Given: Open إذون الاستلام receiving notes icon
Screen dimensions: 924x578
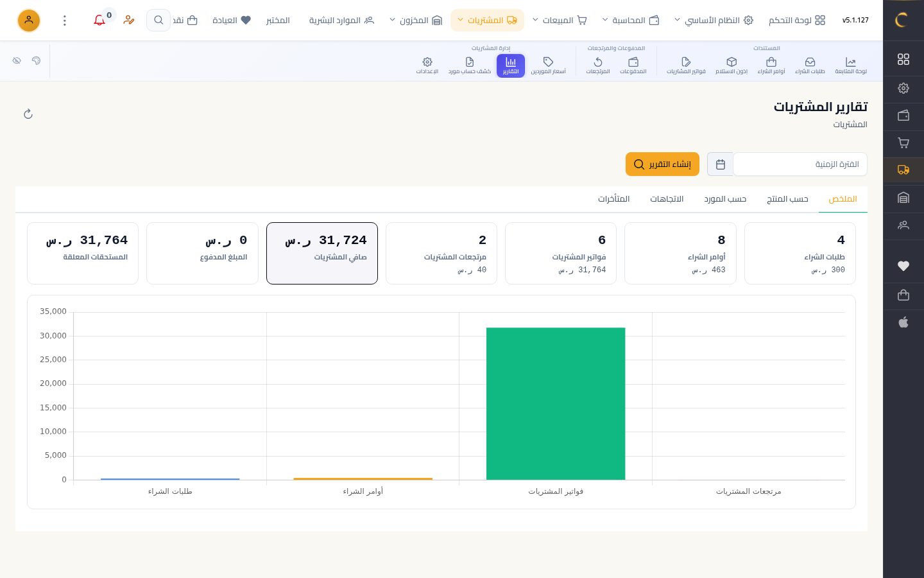Looking at the screenshot, I should [x=732, y=66].
